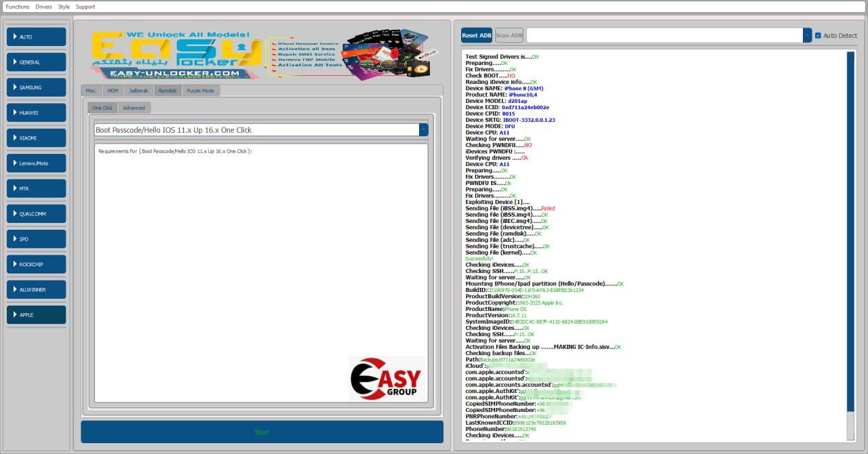Open the Drivers menu
This screenshot has height=454, width=868.
pos(43,7)
